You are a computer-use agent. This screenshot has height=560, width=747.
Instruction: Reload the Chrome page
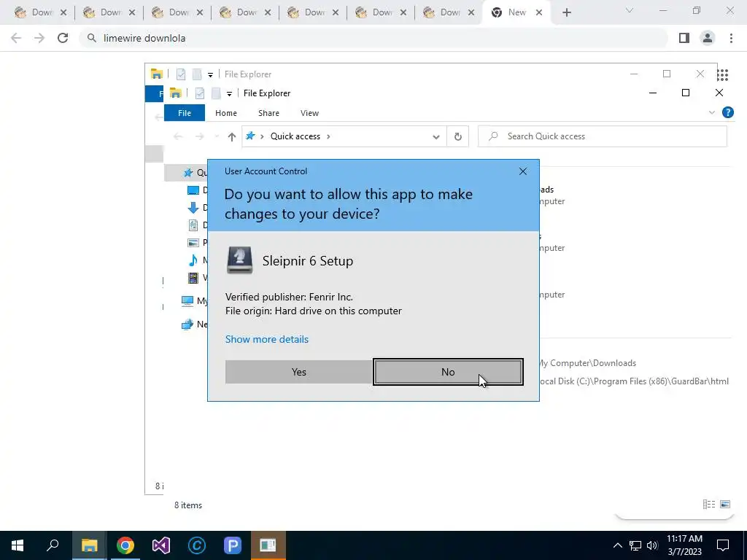tap(63, 38)
